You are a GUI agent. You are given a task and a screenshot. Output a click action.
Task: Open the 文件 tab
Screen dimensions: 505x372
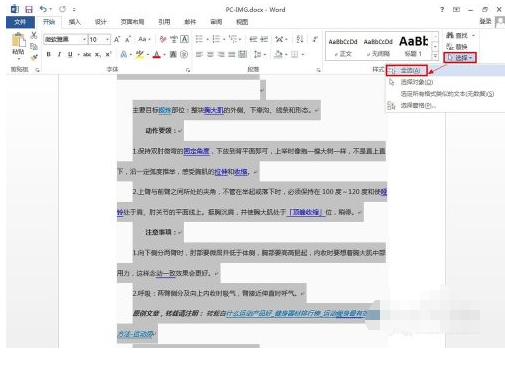point(20,22)
